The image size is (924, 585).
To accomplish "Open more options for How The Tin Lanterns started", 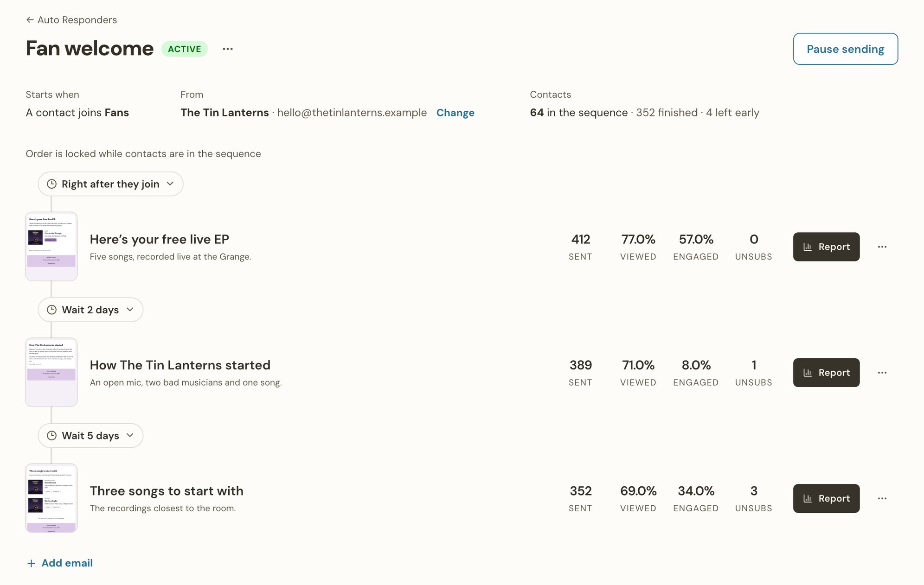I will [x=882, y=373].
